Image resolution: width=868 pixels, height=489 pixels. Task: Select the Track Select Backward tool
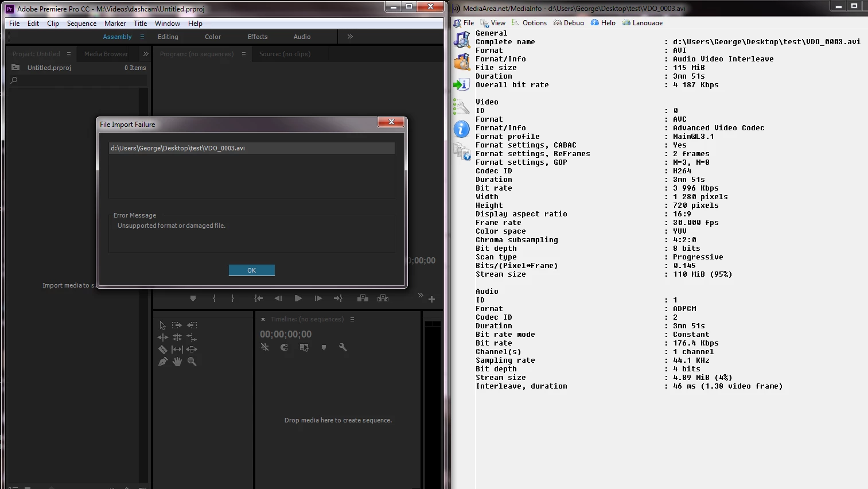point(192,325)
